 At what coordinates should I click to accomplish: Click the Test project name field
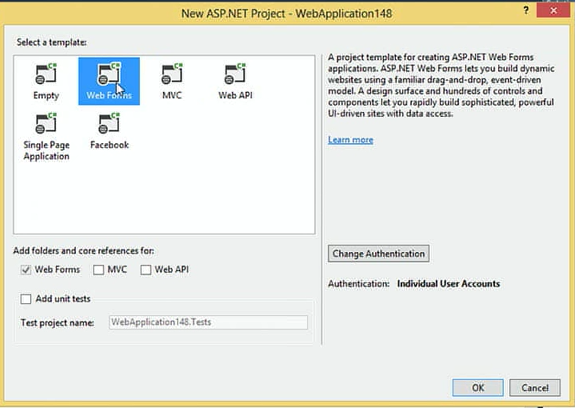pyautogui.click(x=208, y=322)
